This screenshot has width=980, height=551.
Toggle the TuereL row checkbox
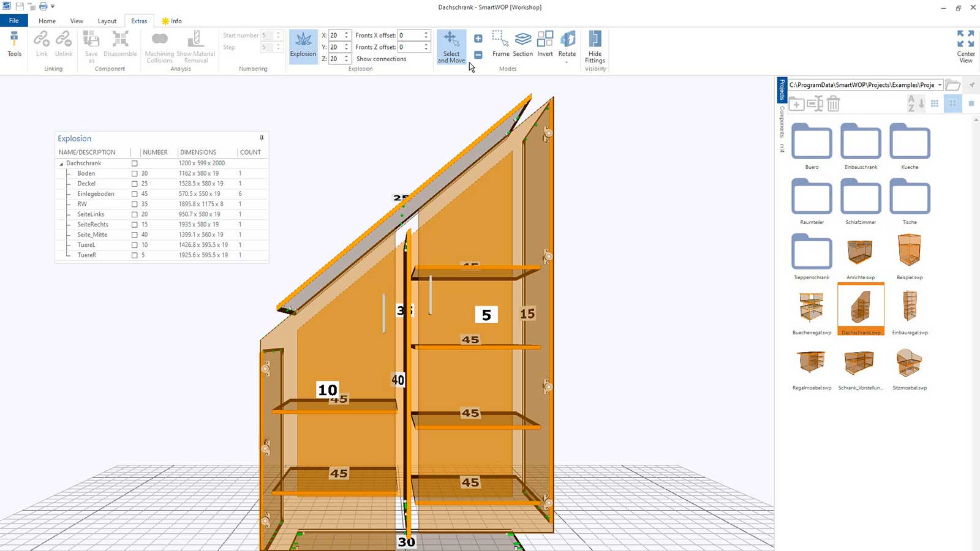[x=135, y=245]
